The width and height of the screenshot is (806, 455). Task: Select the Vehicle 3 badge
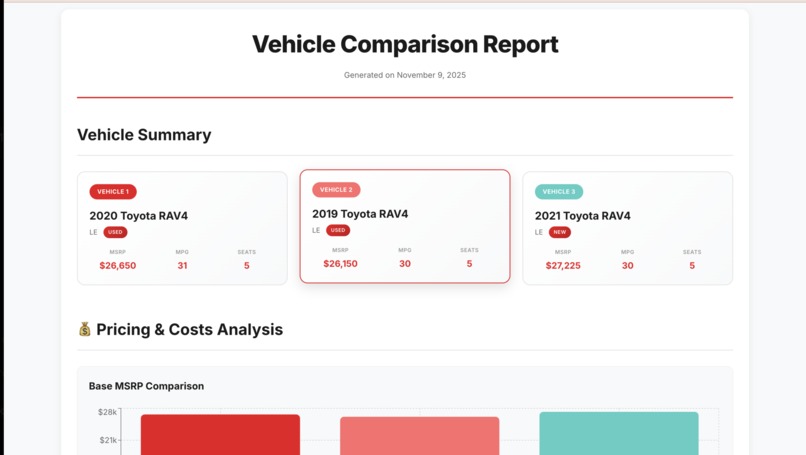pyautogui.click(x=559, y=191)
